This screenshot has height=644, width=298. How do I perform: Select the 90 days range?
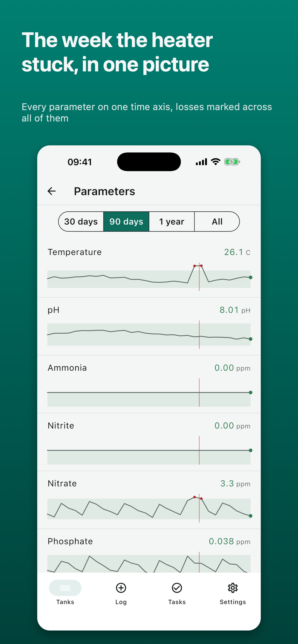[126, 221]
